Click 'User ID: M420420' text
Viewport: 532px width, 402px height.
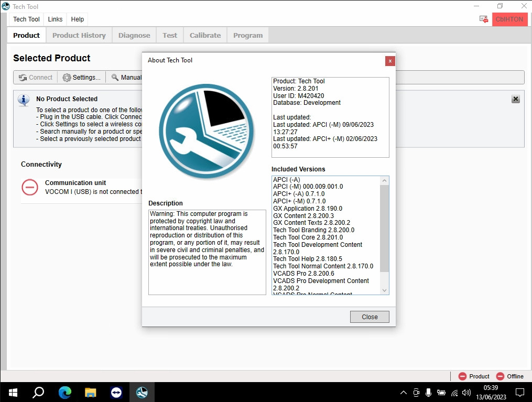coord(298,96)
